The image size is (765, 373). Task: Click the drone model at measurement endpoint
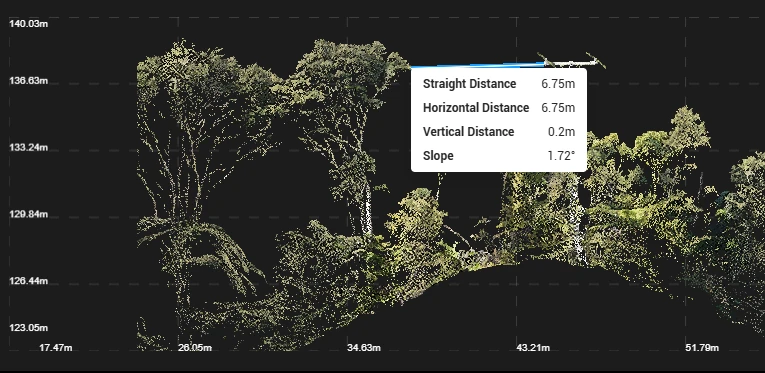[x=571, y=61]
